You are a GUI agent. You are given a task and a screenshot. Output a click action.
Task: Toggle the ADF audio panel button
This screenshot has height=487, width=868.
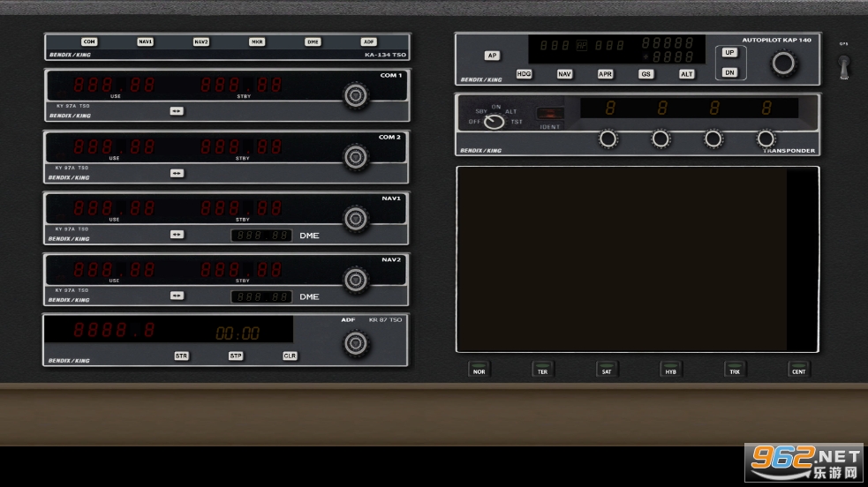tap(369, 42)
